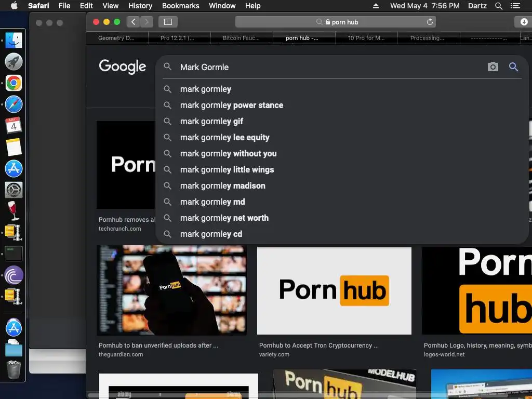This screenshot has height=399, width=532.
Task: Open the variety.com Tron Cryptocurrency result link
Action: click(318, 350)
